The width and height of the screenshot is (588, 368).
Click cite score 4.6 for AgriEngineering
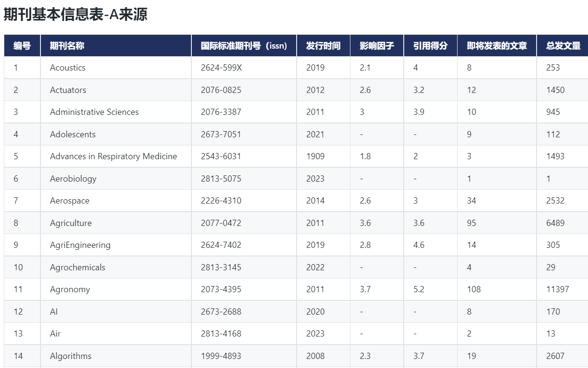pyautogui.click(x=419, y=245)
